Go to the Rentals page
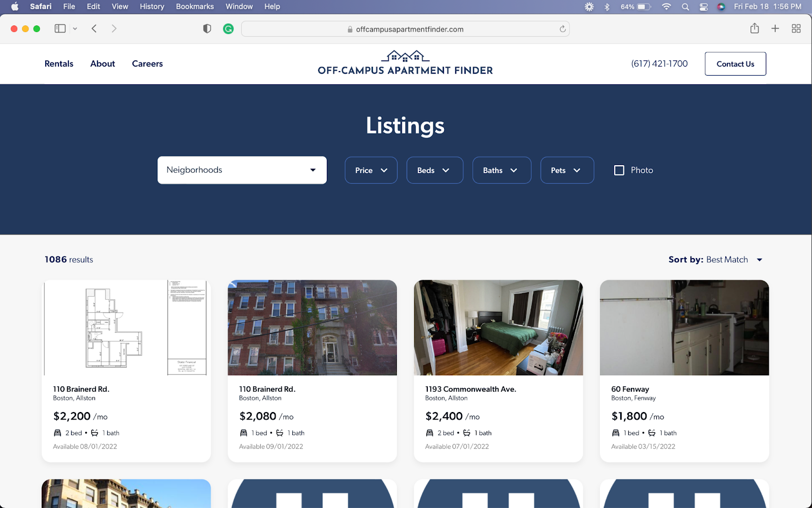 click(59, 63)
